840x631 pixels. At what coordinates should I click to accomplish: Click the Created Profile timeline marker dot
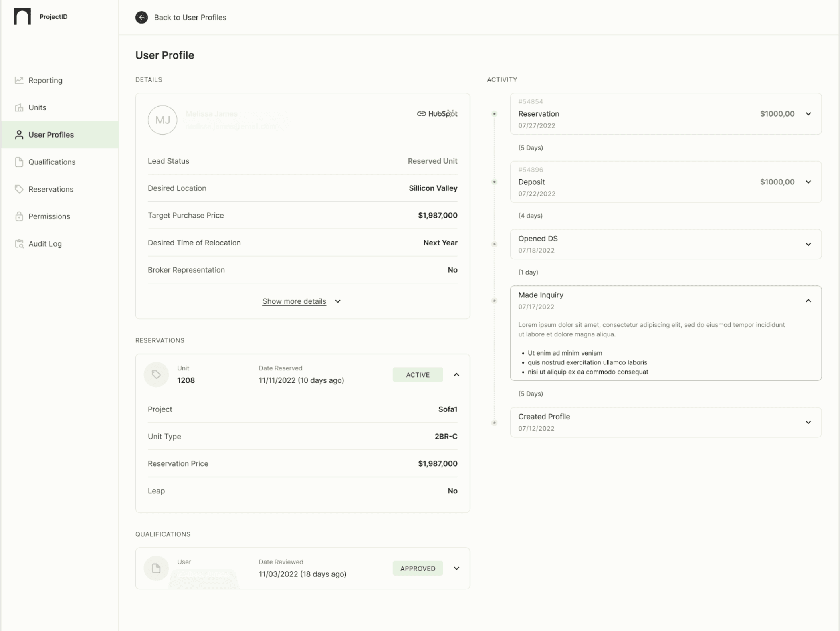coord(494,423)
